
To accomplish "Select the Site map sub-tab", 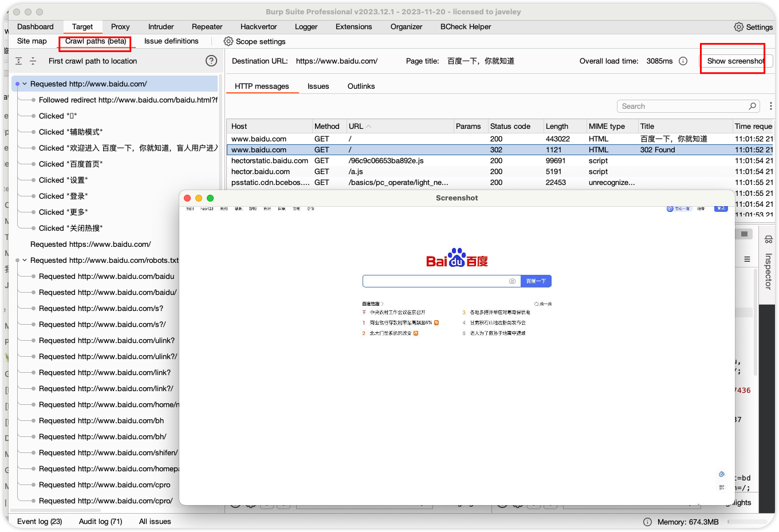I will (x=32, y=41).
